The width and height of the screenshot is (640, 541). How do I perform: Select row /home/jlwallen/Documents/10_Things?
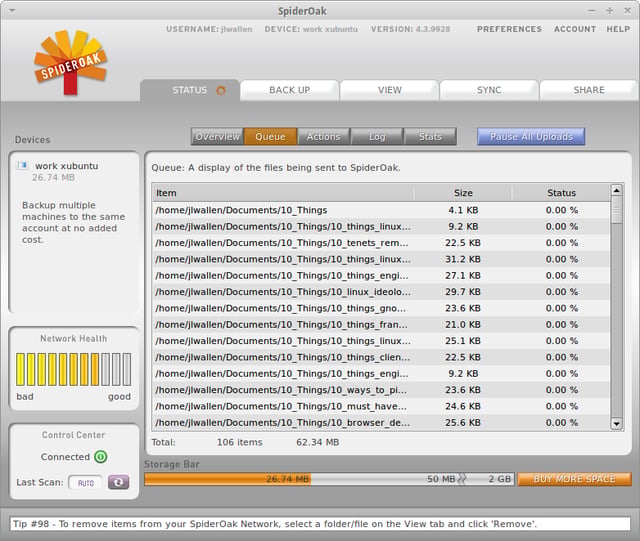click(x=381, y=210)
